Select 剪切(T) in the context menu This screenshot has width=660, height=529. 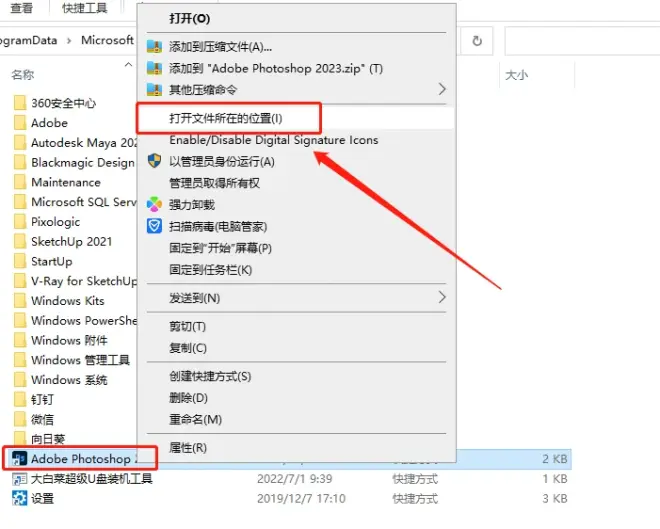pyautogui.click(x=187, y=326)
